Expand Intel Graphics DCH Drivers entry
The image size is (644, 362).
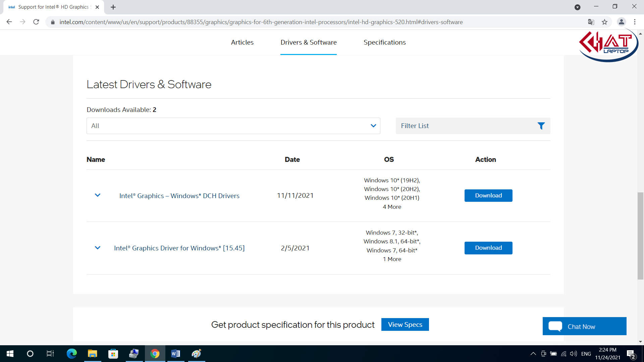pos(98,195)
